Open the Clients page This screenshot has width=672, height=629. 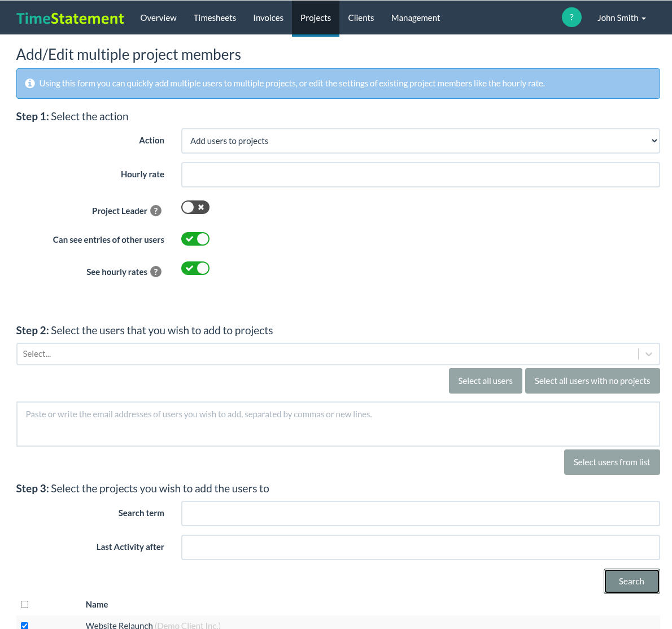(x=361, y=18)
